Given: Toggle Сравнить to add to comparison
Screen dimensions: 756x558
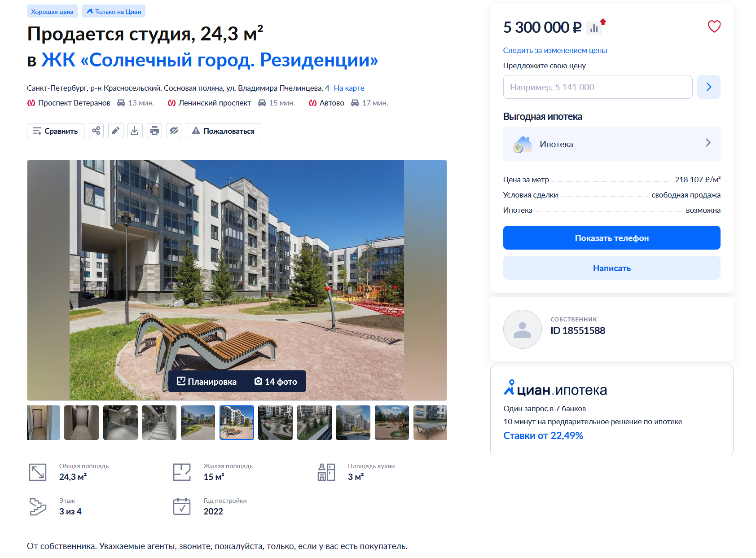Looking at the screenshot, I should tap(56, 131).
